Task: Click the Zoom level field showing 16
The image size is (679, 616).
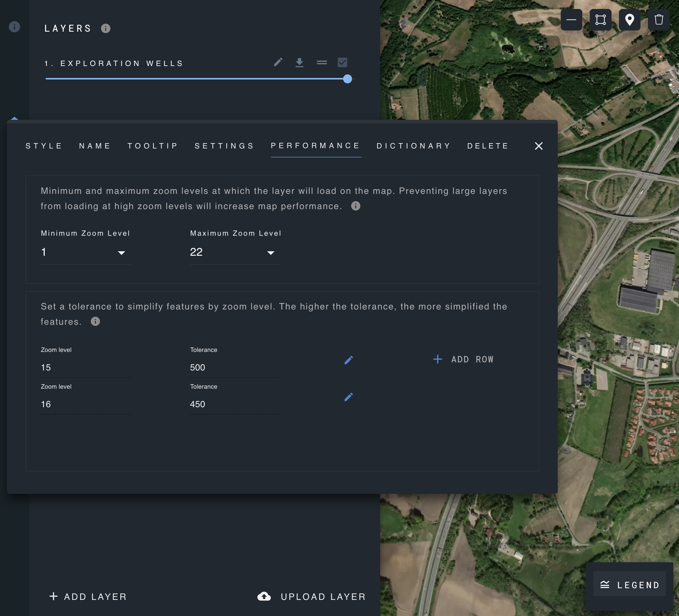Action: point(86,404)
